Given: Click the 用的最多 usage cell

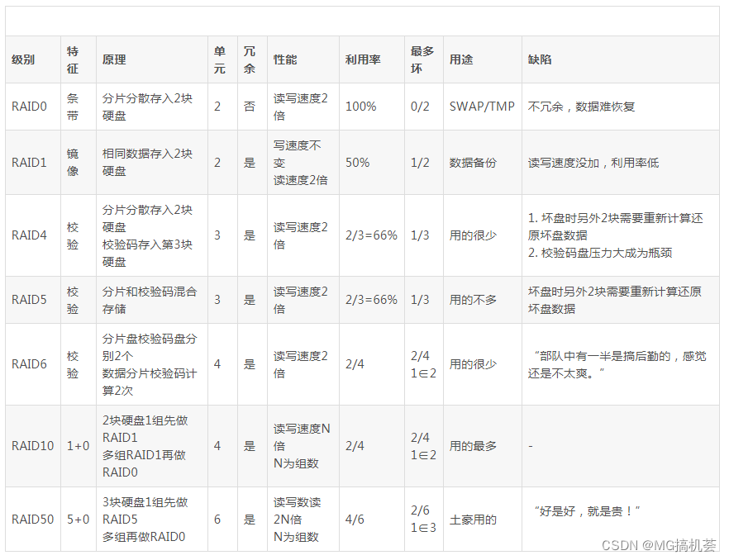Looking at the screenshot, I should (x=483, y=446).
